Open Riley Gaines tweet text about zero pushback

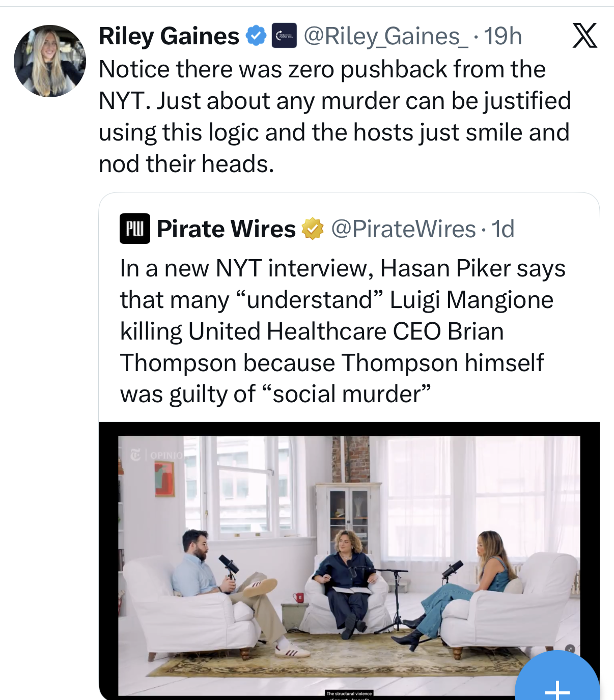334,117
